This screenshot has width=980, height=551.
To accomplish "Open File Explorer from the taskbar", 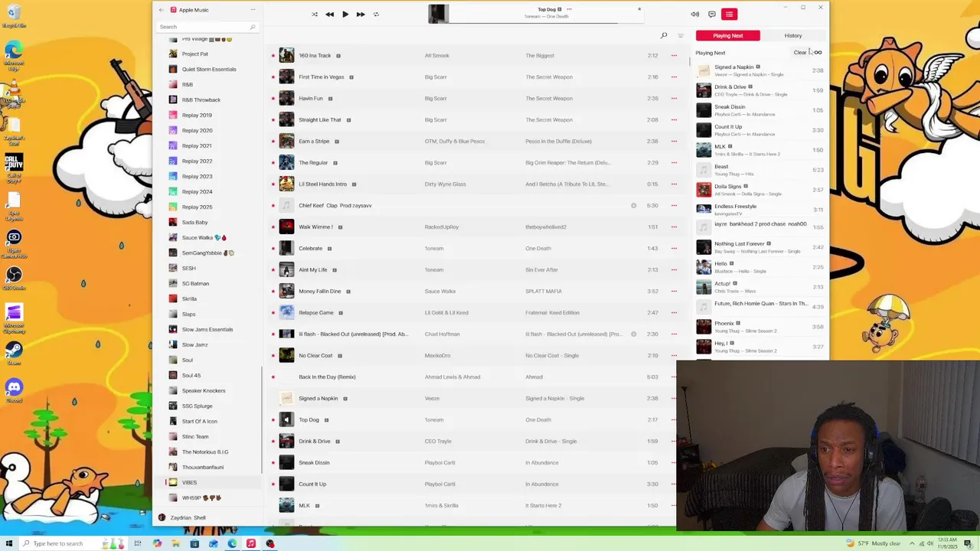I will 175,543.
